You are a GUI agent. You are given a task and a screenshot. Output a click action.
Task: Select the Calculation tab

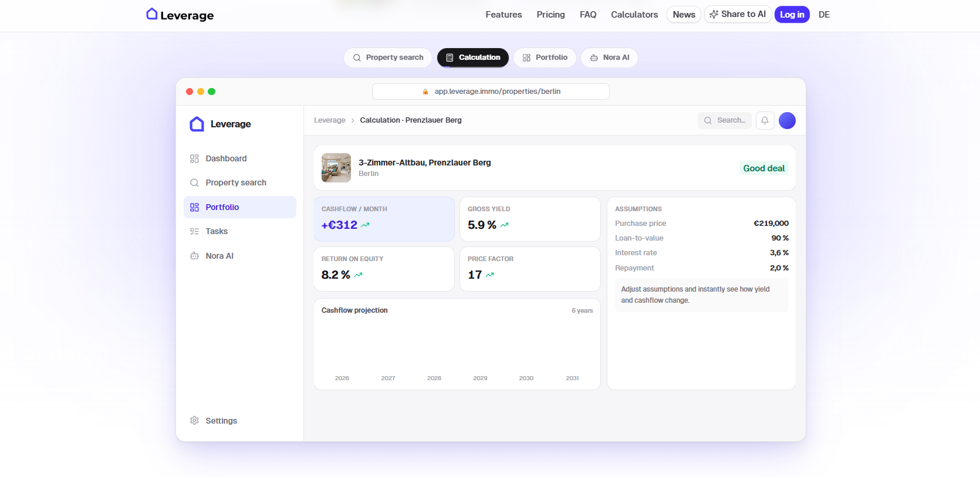click(473, 57)
